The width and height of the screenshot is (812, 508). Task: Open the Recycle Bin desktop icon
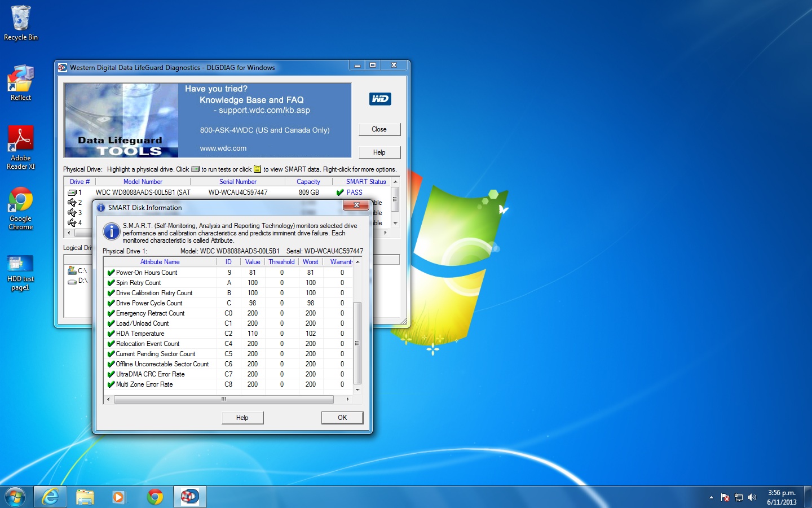coord(21,23)
